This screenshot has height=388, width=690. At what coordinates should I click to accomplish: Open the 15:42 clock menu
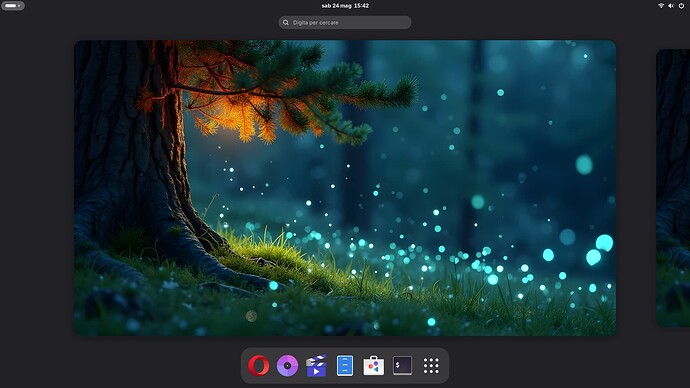[x=361, y=6]
